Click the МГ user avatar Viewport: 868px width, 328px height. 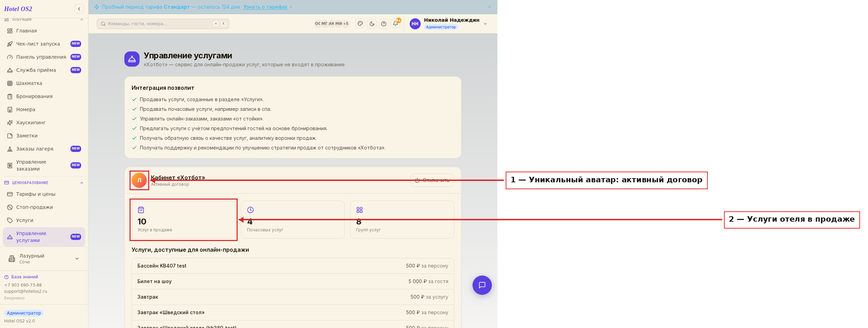tap(325, 24)
